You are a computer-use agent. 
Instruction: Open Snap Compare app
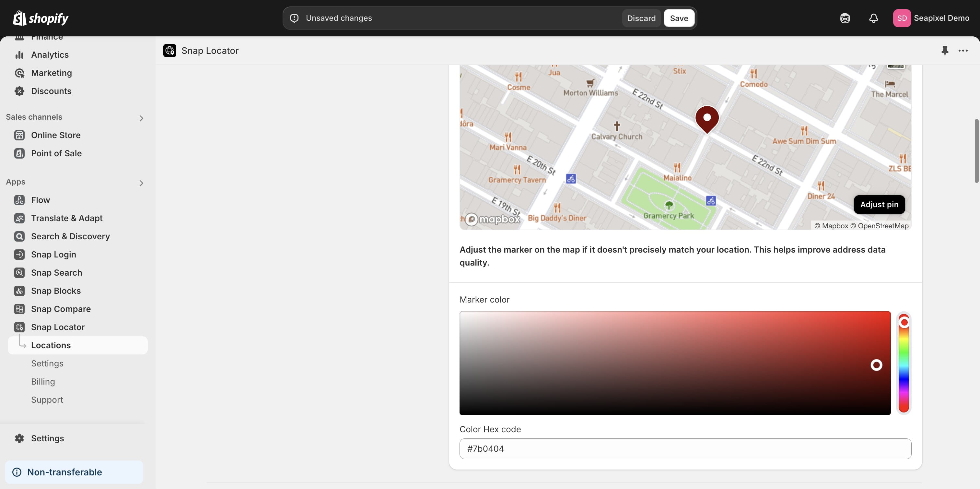pyautogui.click(x=61, y=309)
